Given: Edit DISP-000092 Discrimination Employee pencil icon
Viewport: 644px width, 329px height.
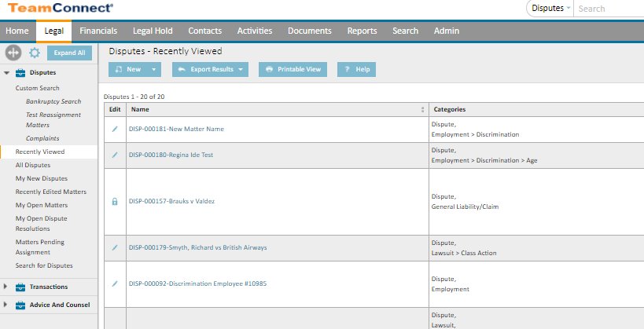Looking at the screenshot, I should (x=115, y=283).
